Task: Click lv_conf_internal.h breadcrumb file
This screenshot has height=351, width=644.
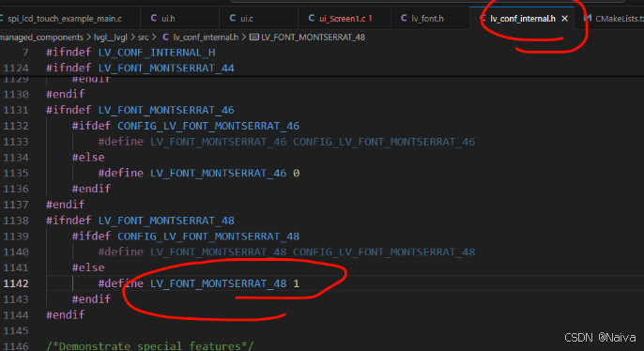Action: pos(206,38)
